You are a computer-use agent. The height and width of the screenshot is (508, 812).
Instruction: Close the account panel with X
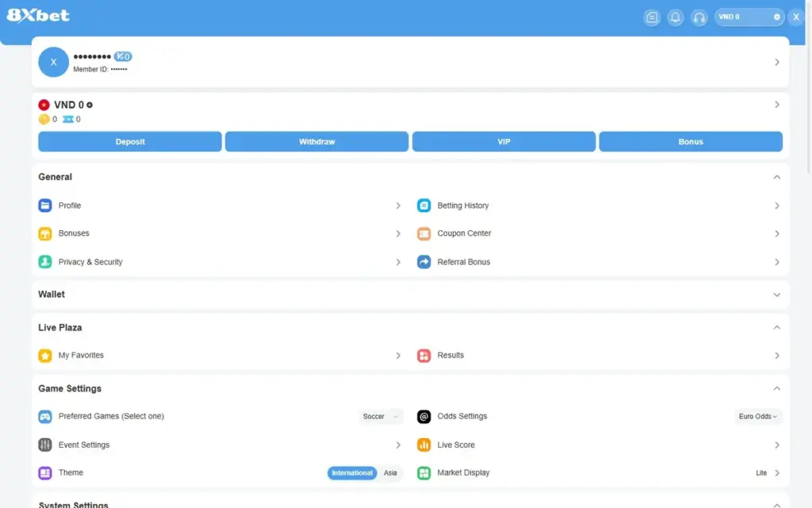(796, 17)
